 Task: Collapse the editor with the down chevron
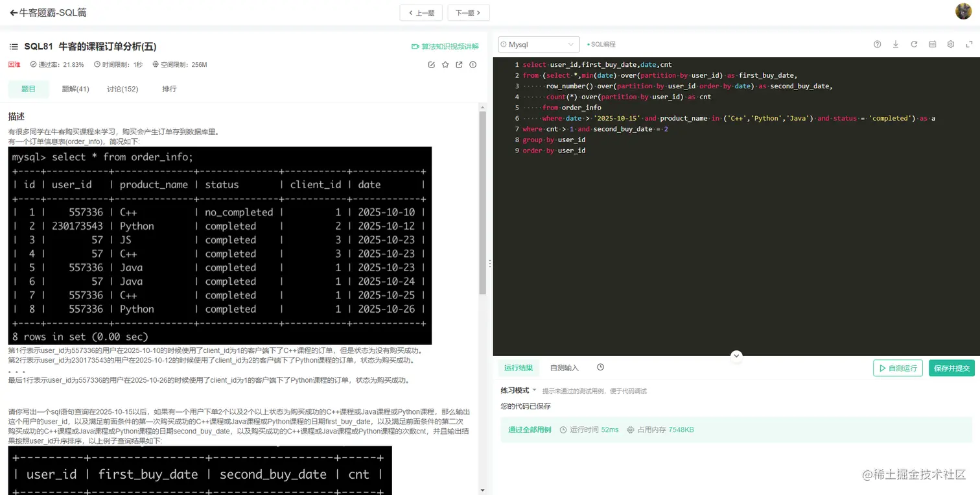[x=736, y=356]
